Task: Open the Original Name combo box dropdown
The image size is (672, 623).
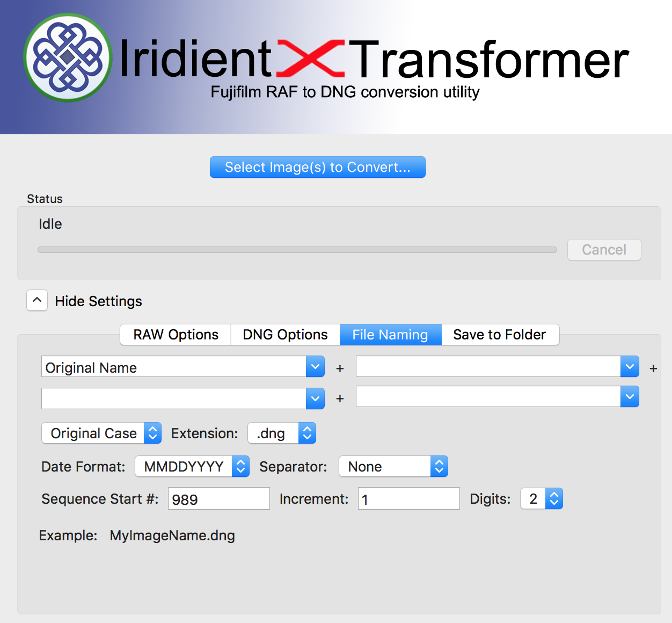Action: [x=315, y=367]
